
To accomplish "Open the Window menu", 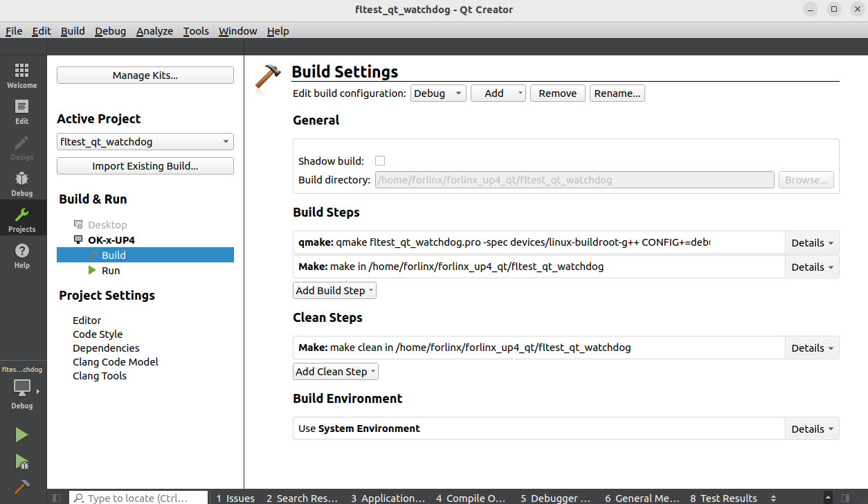I will (x=238, y=31).
